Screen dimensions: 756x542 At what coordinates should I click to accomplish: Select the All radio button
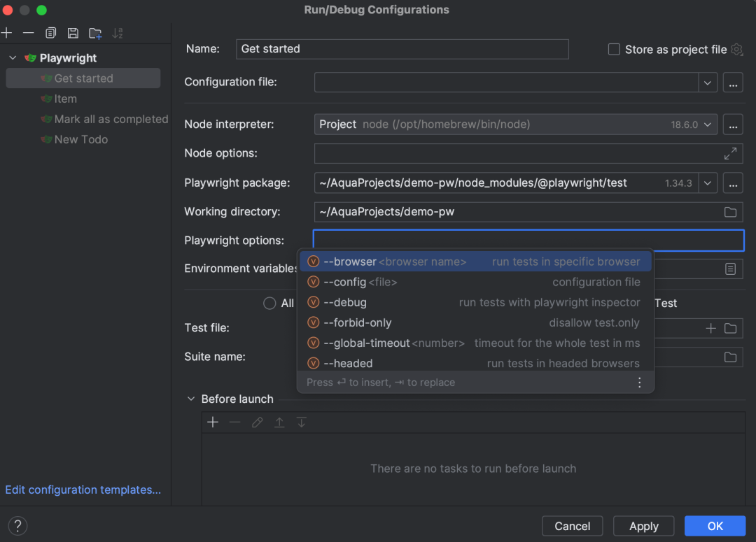tap(269, 303)
